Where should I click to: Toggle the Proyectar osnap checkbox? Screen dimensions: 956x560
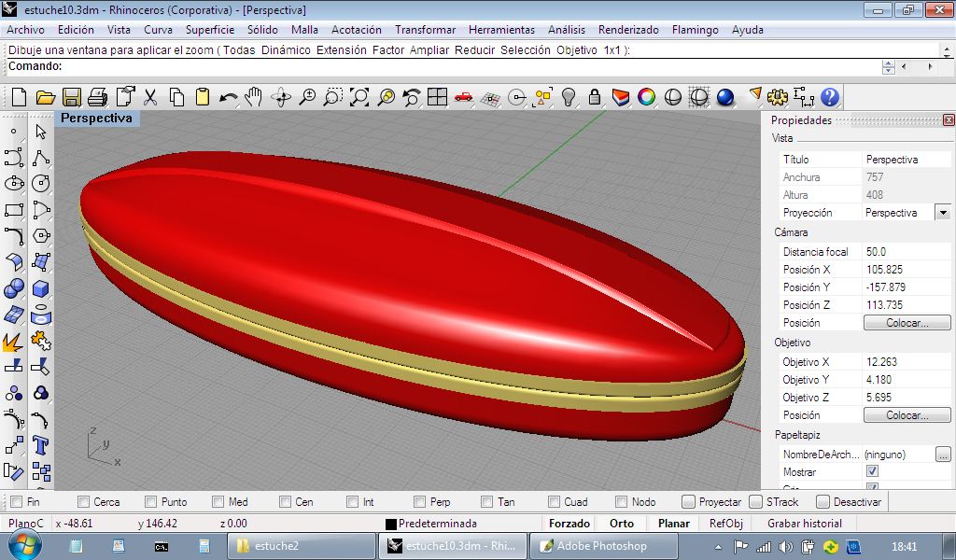click(x=689, y=502)
